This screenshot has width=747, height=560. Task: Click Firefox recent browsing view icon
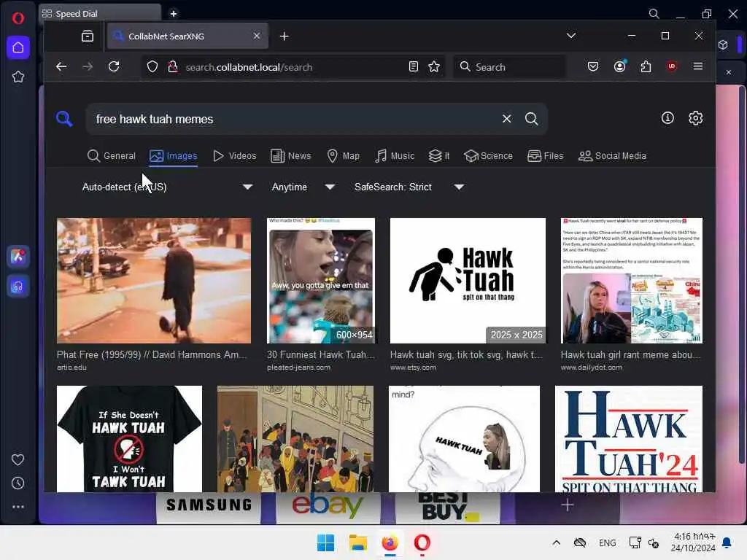coord(88,36)
